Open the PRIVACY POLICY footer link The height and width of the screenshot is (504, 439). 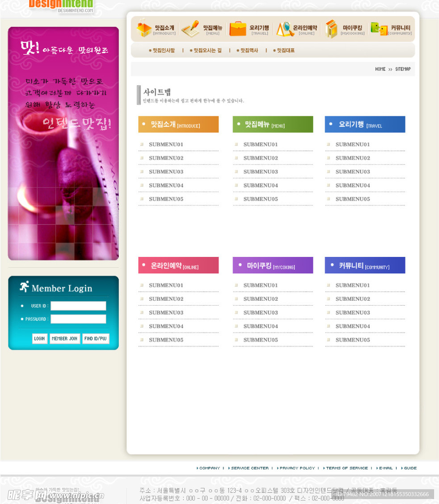[x=297, y=468]
